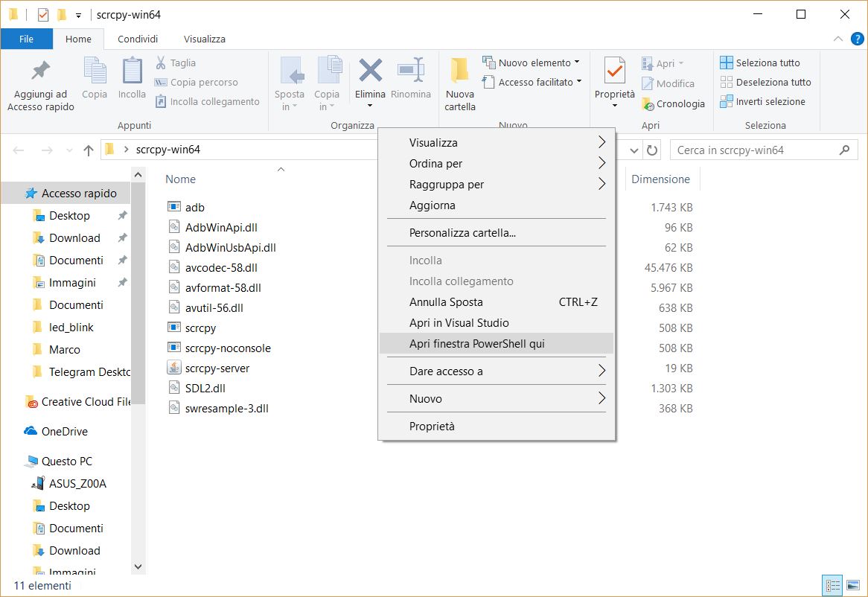Choose Apri finestra PowerShell qui
The image size is (868, 597).
497,344
